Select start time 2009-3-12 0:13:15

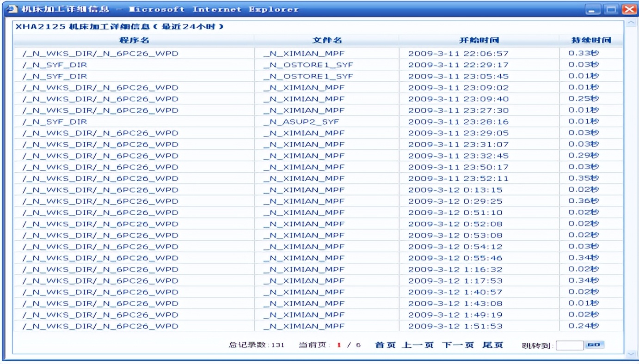click(x=455, y=190)
